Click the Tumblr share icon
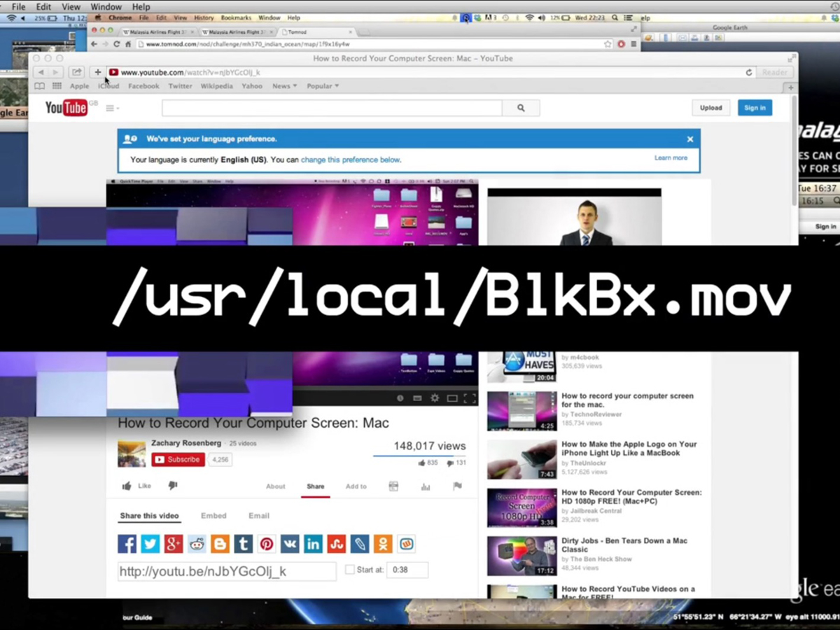Screen dimensions: 840x630 click(244, 544)
